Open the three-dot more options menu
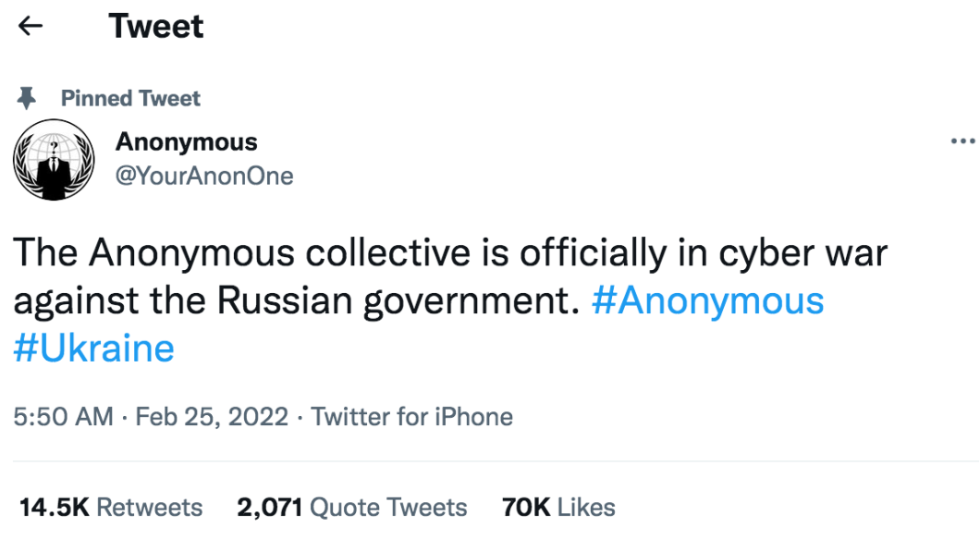Image resolution: width=980 pixels, height=551 pixels. (x=962, y=141)
